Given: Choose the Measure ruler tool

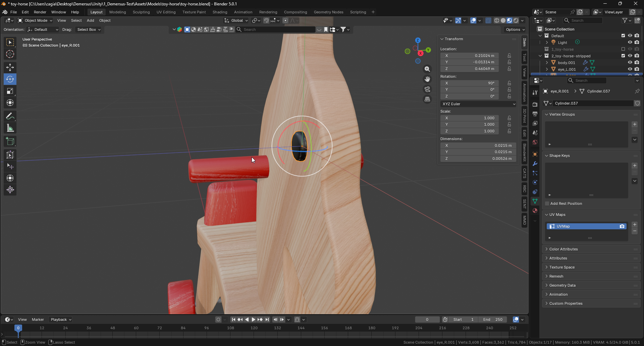Looking at the screenshot, I should click(x=10, y=128).
